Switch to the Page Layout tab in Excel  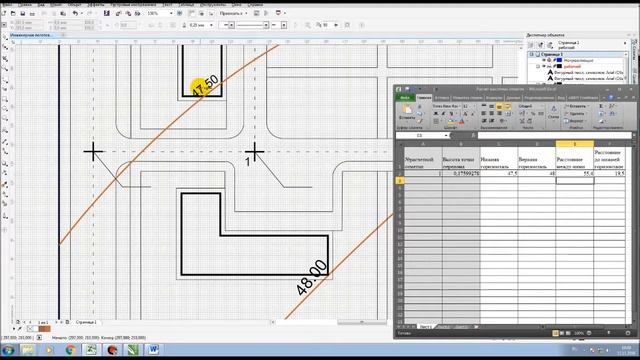pos(467,98)
